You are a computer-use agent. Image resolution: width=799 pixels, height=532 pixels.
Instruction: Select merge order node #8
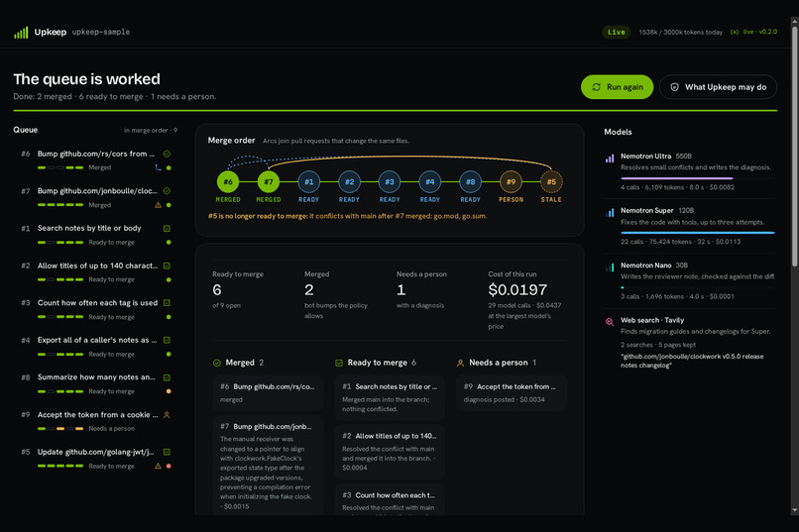tap(470, 181)
